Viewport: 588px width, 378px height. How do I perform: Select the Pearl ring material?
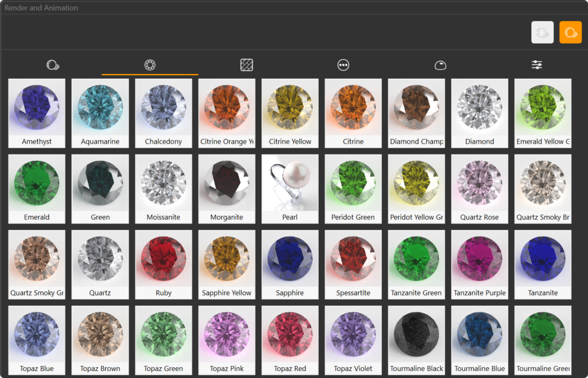(290, 188)
